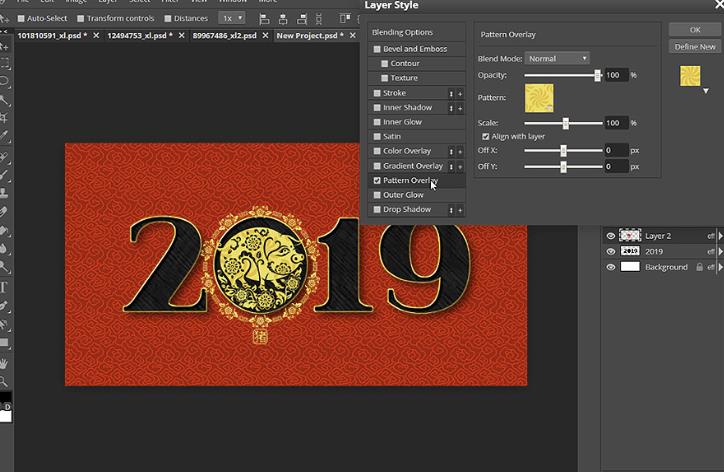724x472 pixels.
Task: Add another Drop Shadow with plus icon
Action: tap(460, 210)
